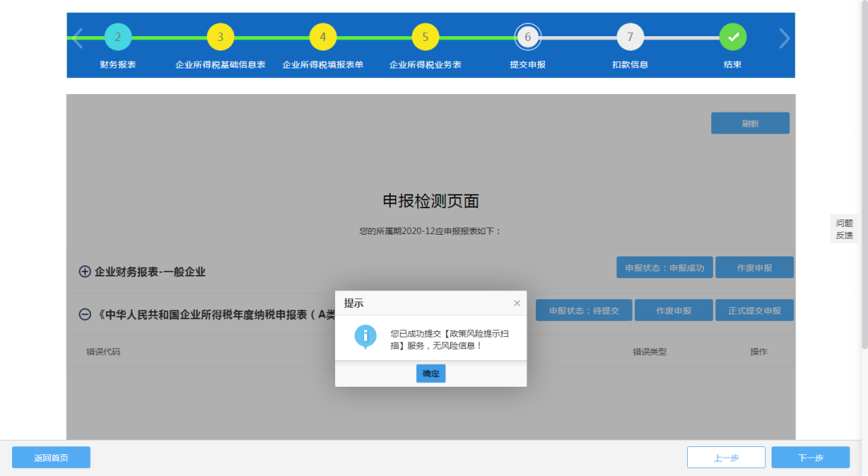This screenshot has width=868, height=476.
Task: Click the 操作 column header
Action: 759,352
